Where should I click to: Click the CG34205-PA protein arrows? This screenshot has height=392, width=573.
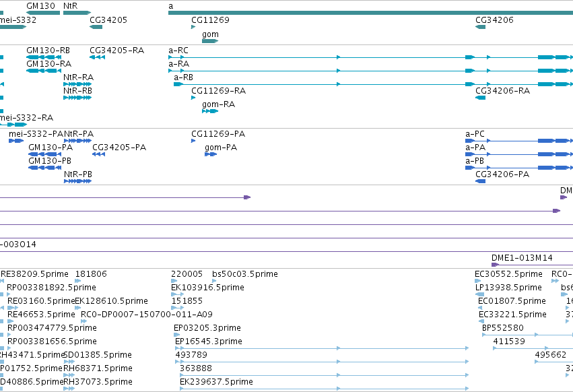point(99,154)
